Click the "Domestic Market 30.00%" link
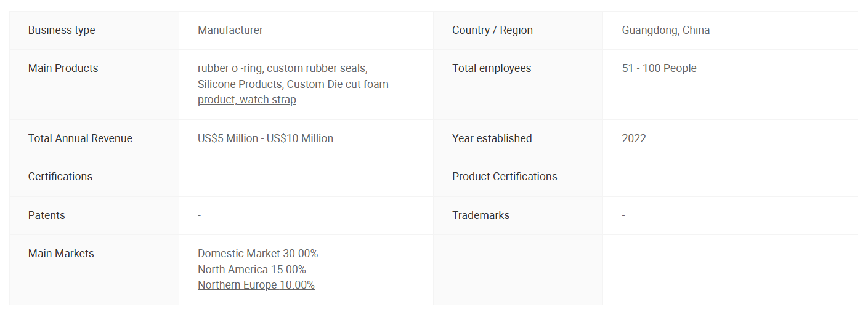This screenshot has width=868, height=312. [258, 254]
